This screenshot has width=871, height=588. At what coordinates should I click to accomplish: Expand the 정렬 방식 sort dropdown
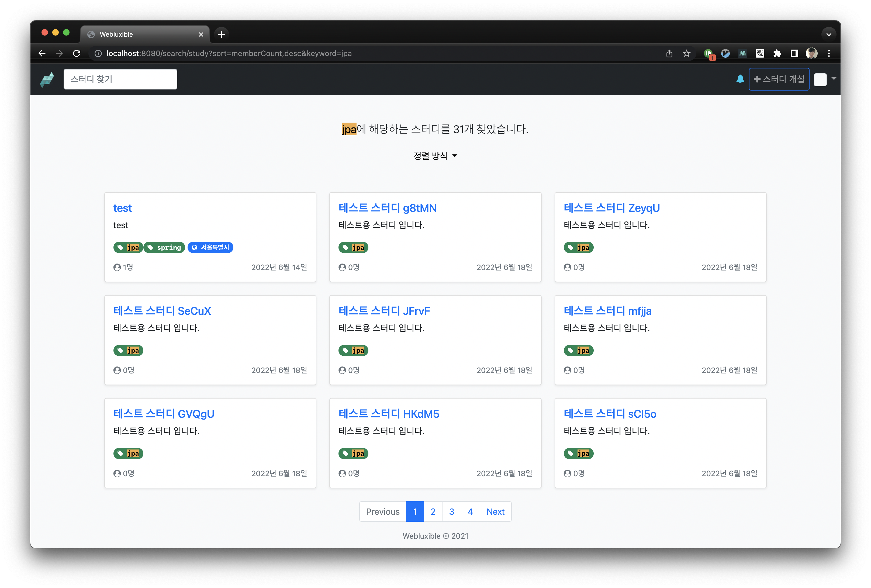point(435,156)
